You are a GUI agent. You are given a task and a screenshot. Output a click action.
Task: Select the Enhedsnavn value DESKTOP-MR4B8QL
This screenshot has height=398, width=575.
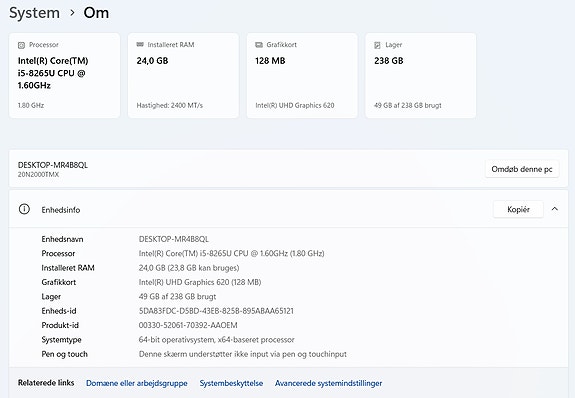pyautogui.click(x=174, y=239)
